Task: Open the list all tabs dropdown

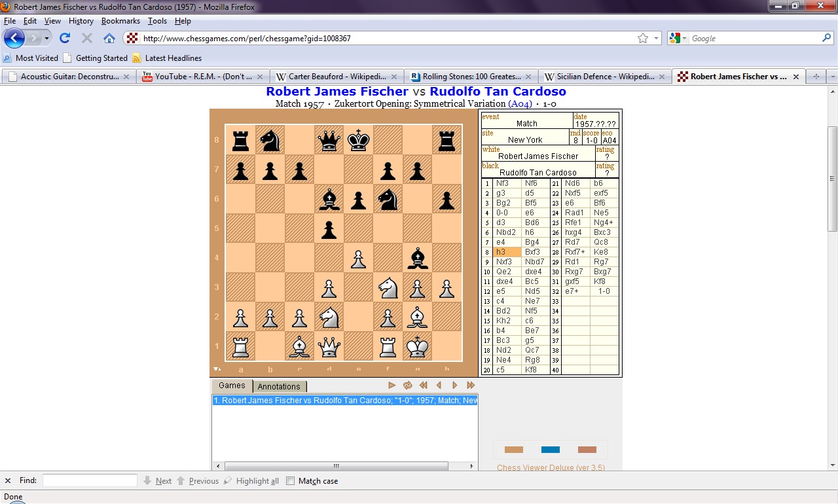Action: tap(833, 77)
